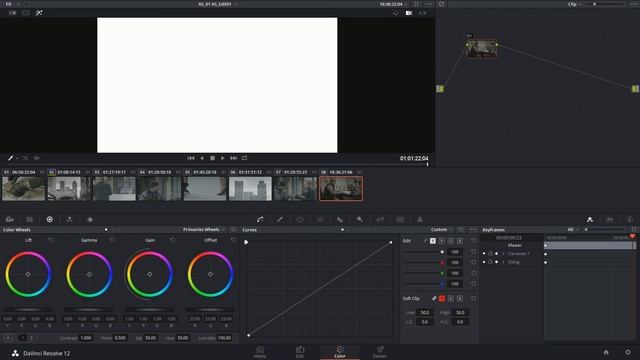Open the Tracker palette icon
640x360 pixels.
(x=320, y=220)
